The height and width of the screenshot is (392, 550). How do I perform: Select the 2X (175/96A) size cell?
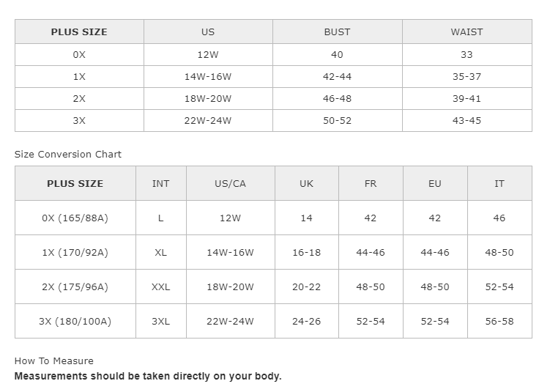(x=75, y=287)
